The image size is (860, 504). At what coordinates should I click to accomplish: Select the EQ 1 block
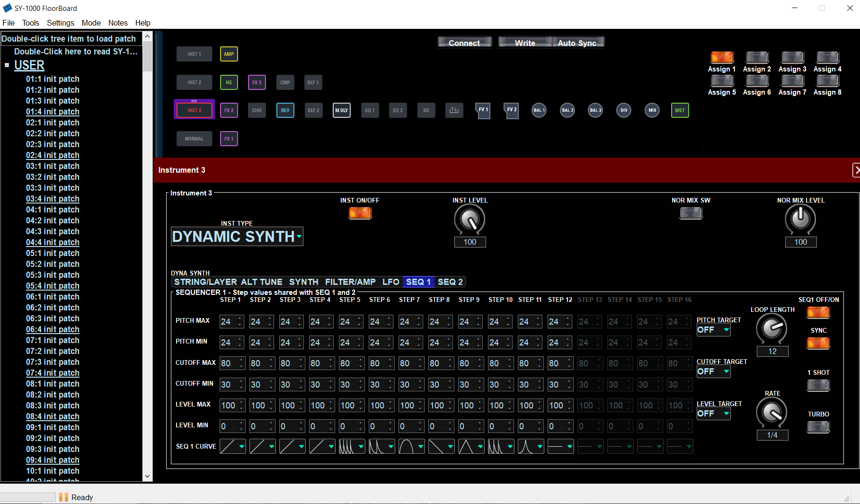370,110
